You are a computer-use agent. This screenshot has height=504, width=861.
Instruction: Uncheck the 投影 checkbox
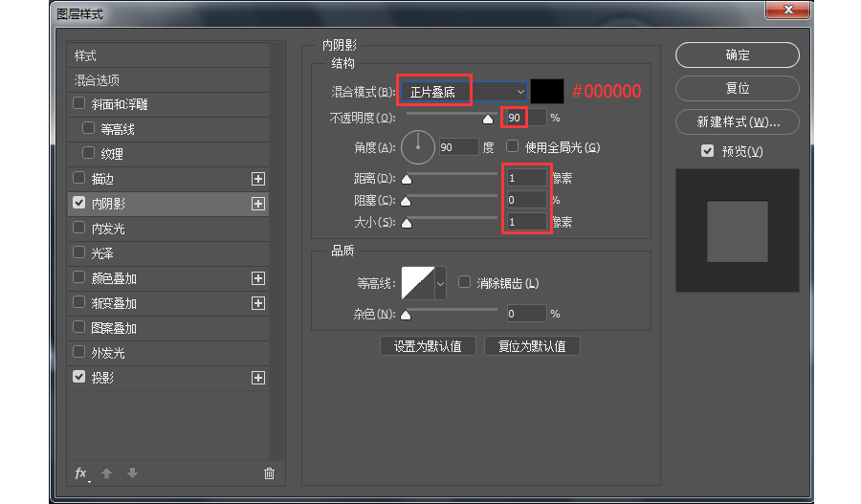click(79, 377)
